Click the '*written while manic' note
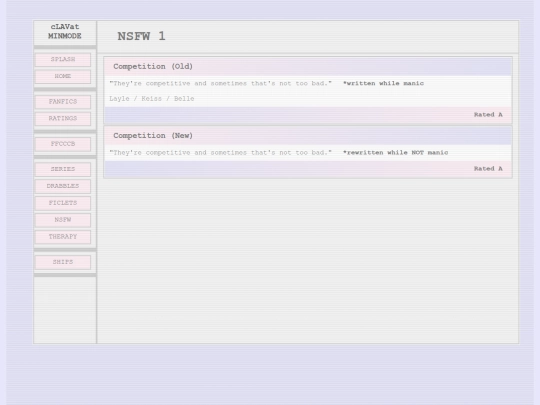 coord(383,83)
